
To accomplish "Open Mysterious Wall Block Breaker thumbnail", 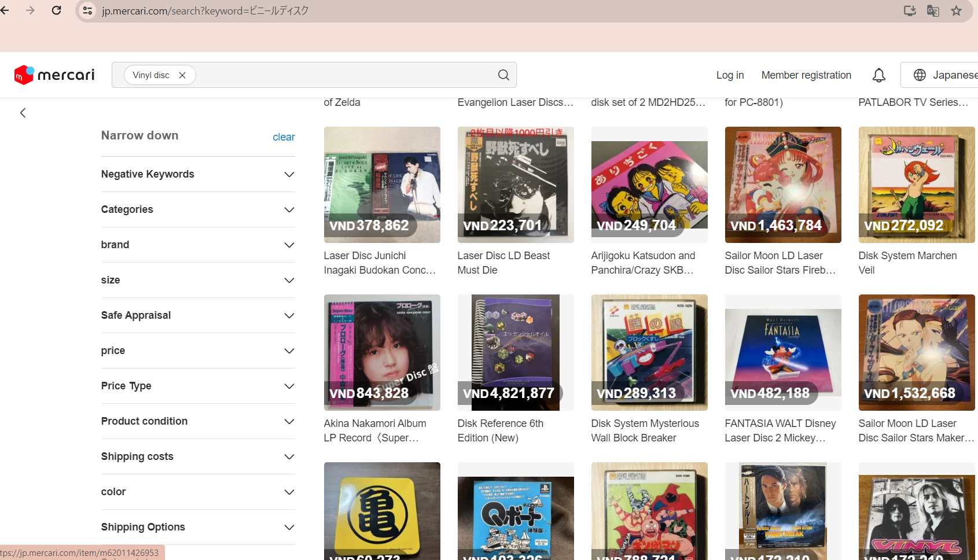I will tap(649, 352).
